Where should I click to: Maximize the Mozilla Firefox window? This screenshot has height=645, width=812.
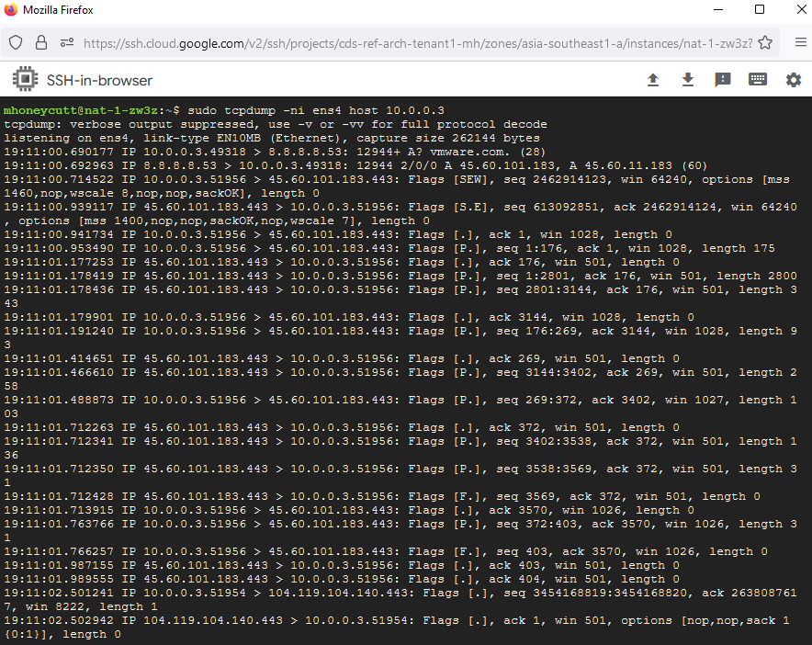[x=760, y=9]
